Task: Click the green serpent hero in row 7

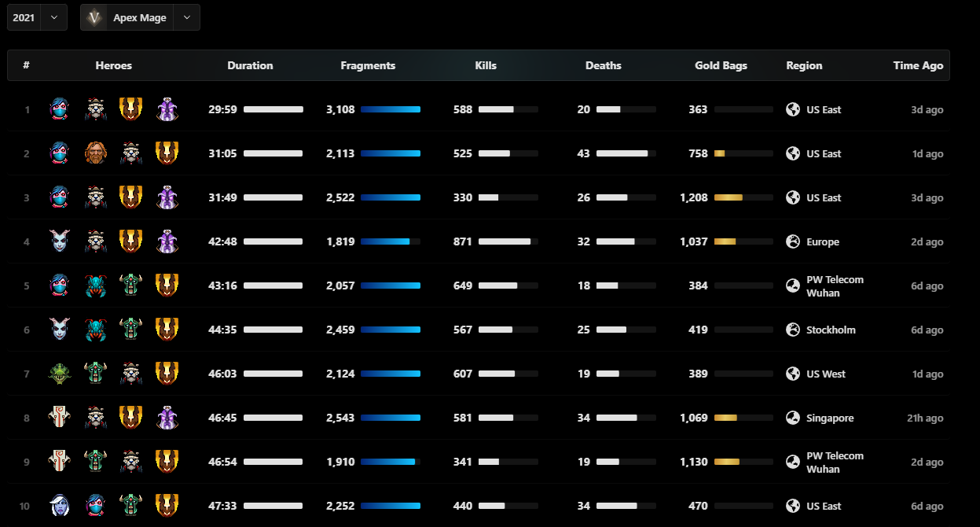Action: pyautogui.click(x=59, y=374)
